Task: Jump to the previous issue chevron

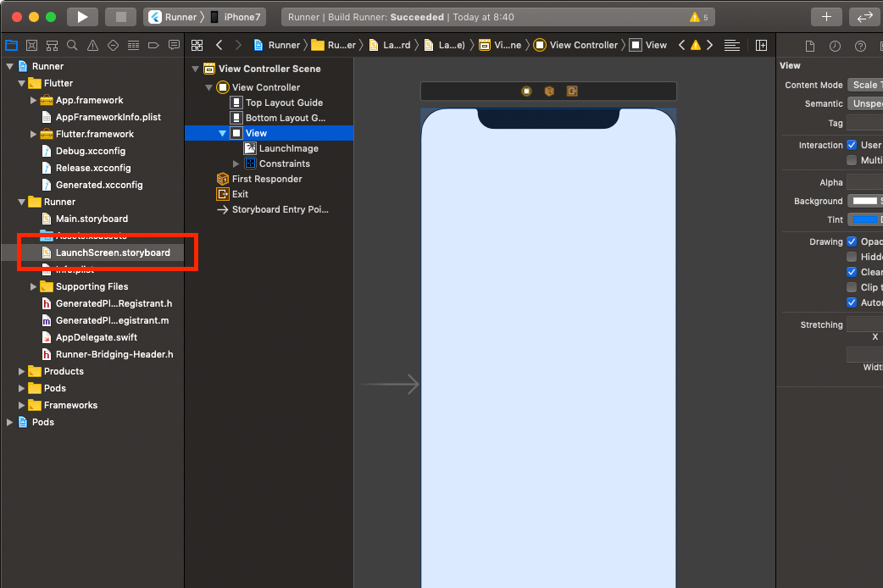Action: coord(682,45)
